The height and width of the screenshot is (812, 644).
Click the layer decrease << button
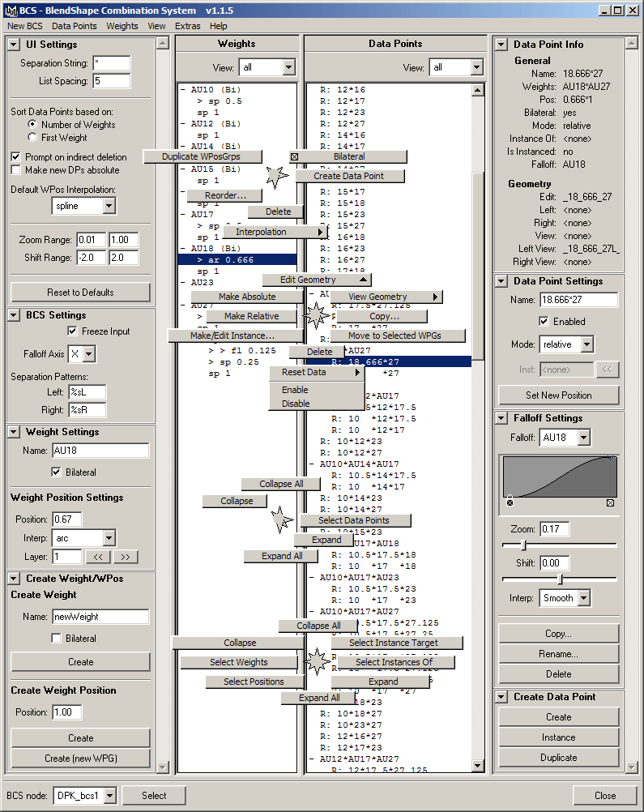[97, 557]
